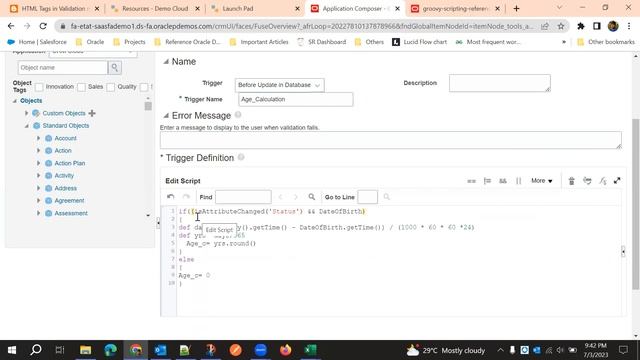Image resolution: width=640 pixels, height=360 pixels.
Task: Tick the Quality object tag checkbox
Action: 111,87
